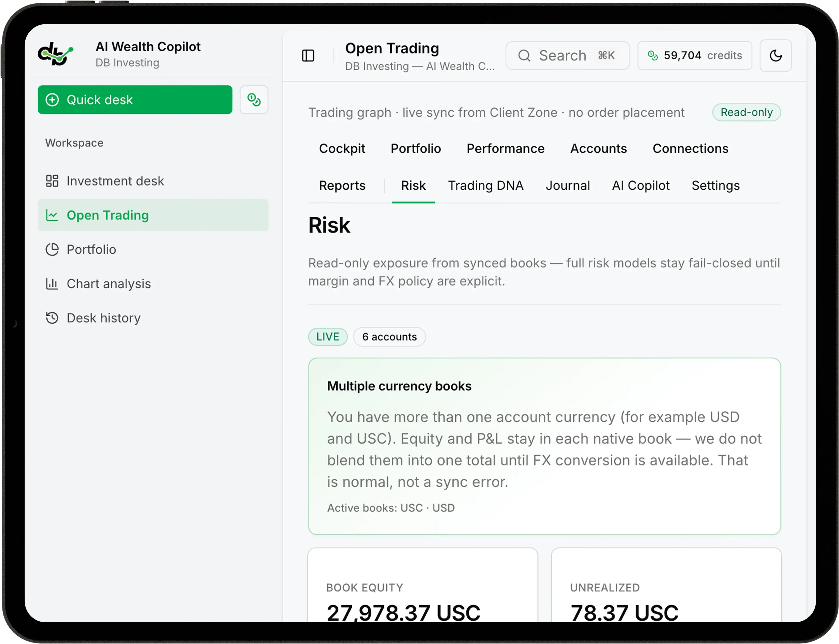Select Open Trading in sidebar
This screenshot has height=644, width=839.
[x=153, y=215]
